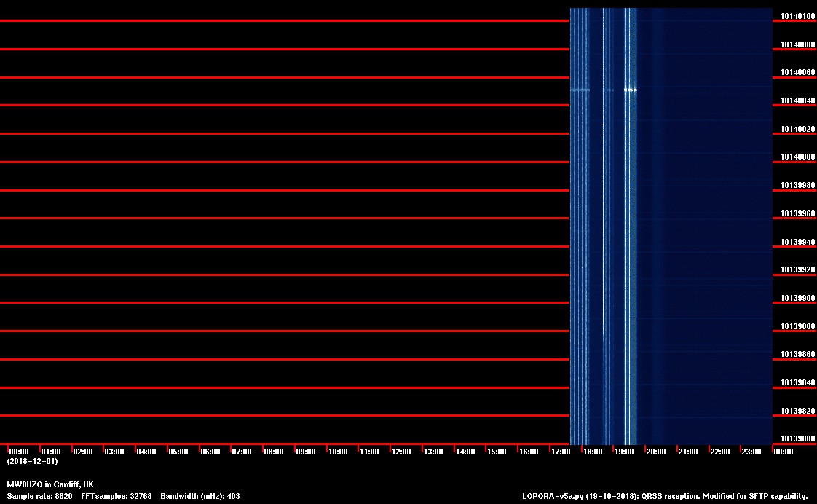This screenshot has width=817, height=504.
Task: Select the 15:00 time axis label
Action: point(497,452)
